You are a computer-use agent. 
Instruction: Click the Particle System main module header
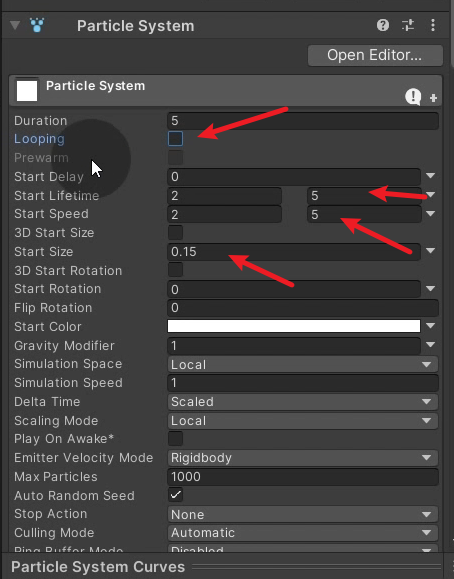click(225, 90)
